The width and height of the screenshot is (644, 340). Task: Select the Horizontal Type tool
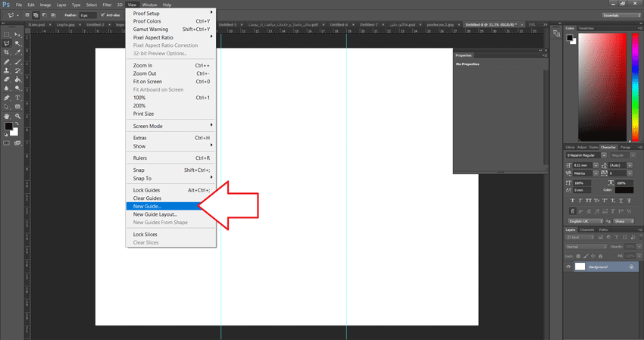[17, 98]
